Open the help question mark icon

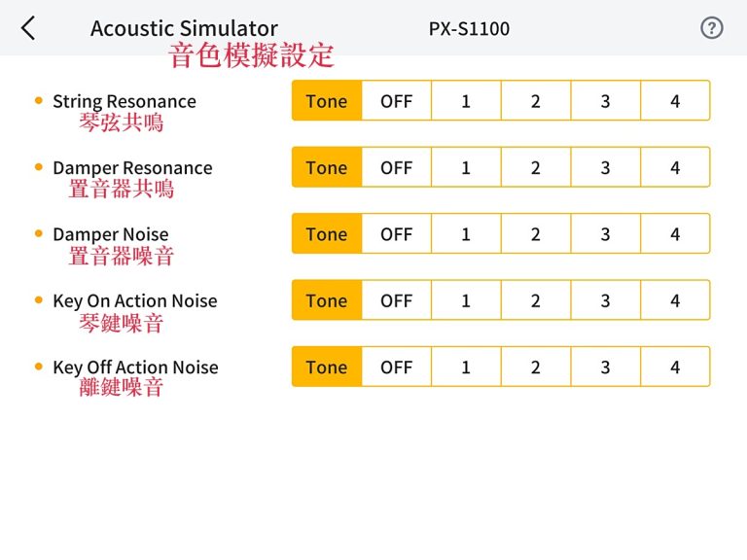pos(712,28)
